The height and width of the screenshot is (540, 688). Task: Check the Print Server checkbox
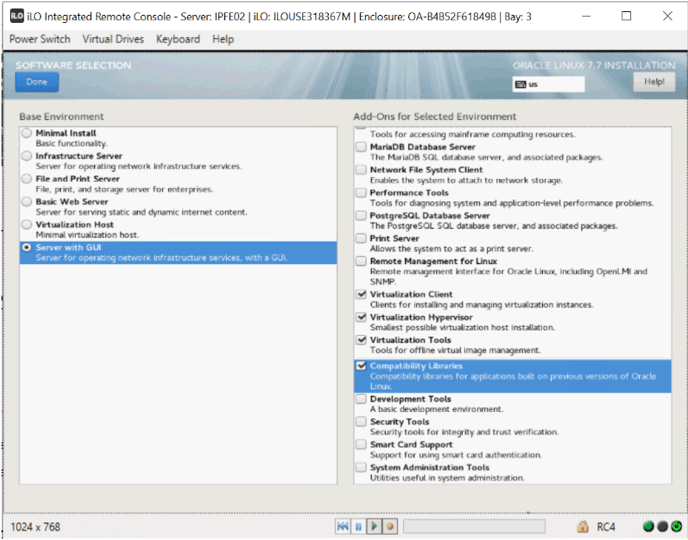coord(361,238)
